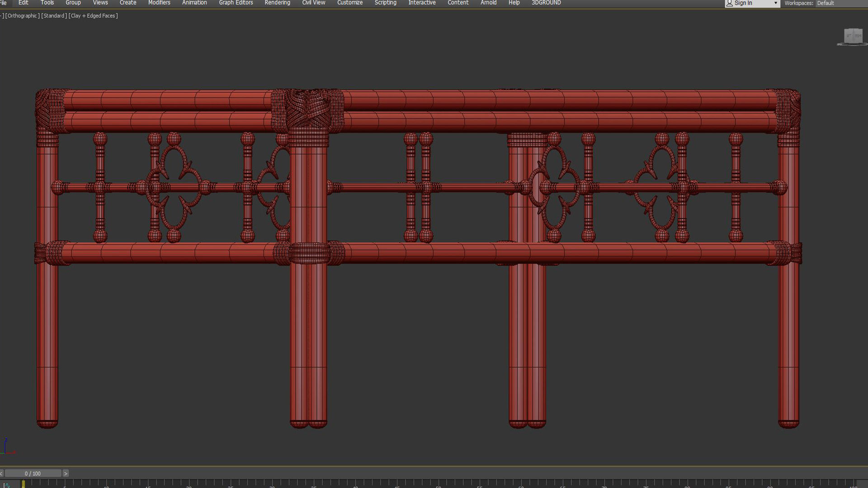
Task: Open the Modifiers menu
Action: click(x=159, y=3)
